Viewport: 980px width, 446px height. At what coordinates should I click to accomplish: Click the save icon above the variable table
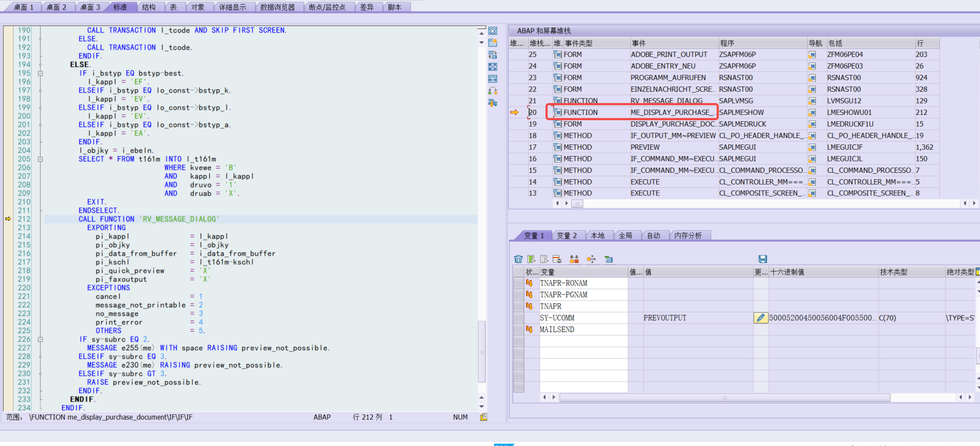763,259
